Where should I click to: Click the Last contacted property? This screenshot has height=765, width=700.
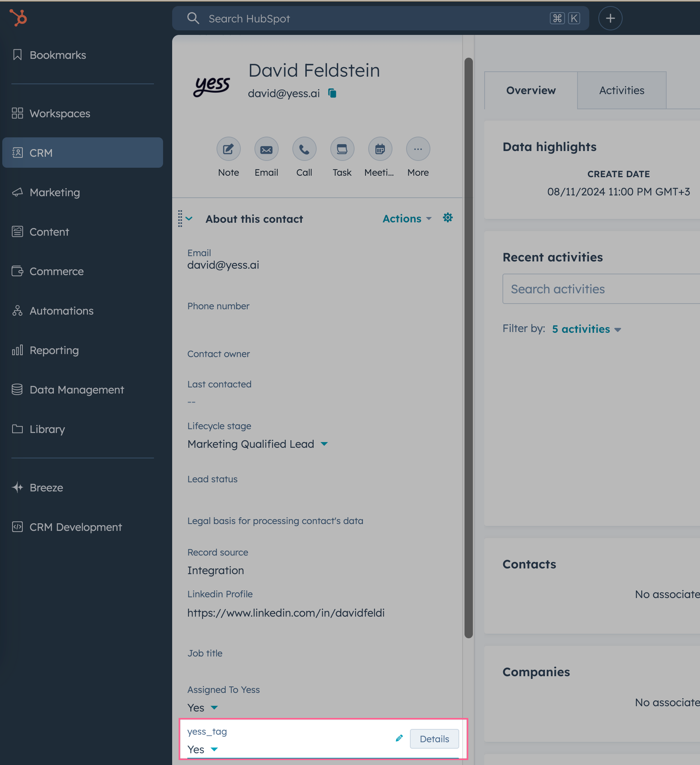219,384
